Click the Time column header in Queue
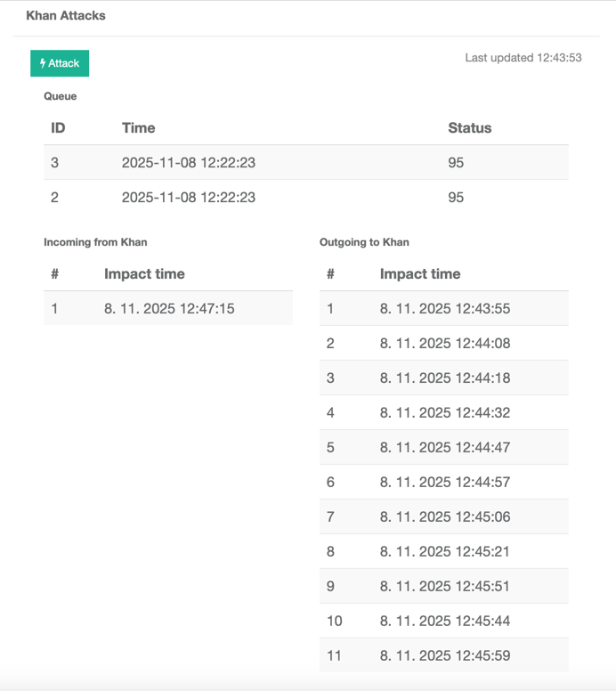Image resolution: width=616 pixels, height=691 pixels. point(138,128)
